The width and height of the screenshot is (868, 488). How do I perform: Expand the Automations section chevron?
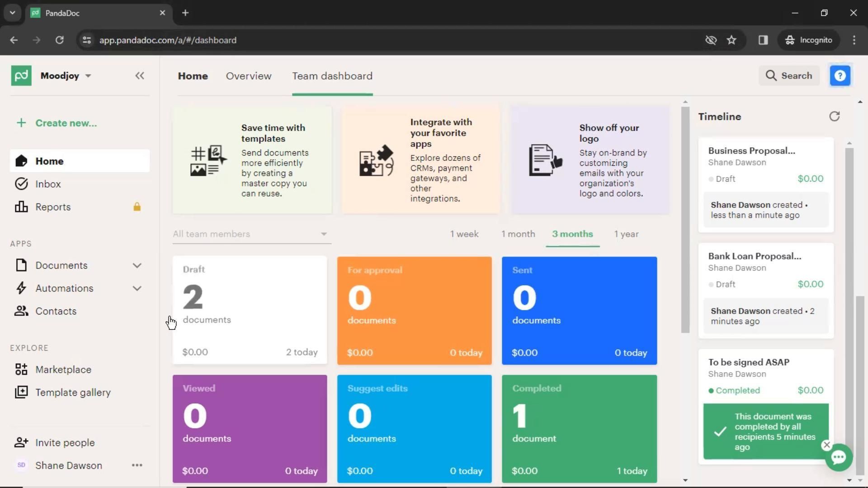(137, 288)
